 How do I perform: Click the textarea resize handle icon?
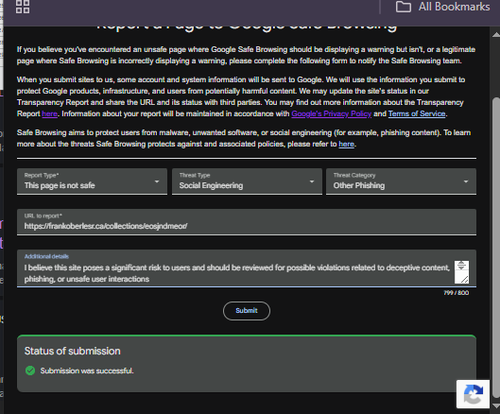point(464,279)
